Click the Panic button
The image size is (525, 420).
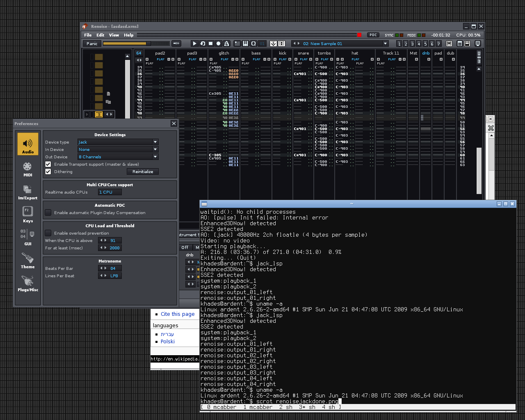(x=92, y=43)
